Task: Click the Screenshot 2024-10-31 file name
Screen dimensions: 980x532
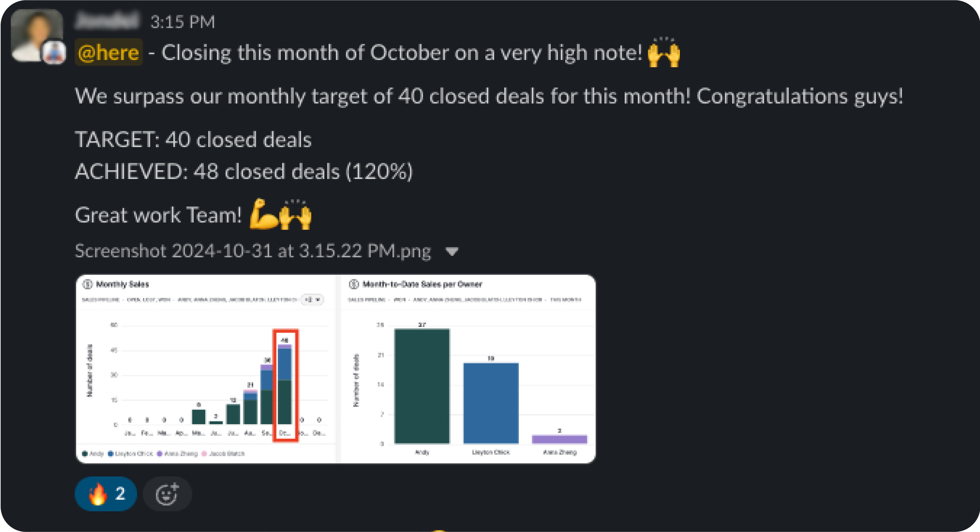Action: [x=253, y=251]
